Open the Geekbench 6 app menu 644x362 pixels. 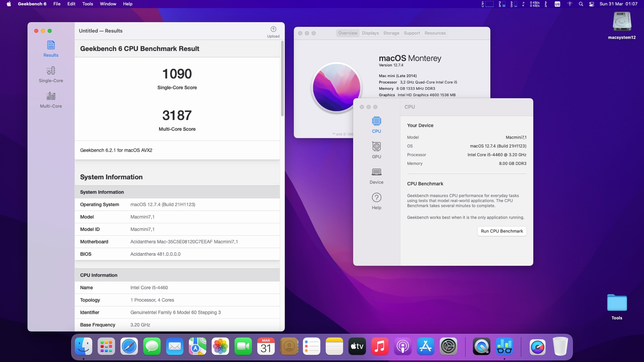click(x=32, y=4)
